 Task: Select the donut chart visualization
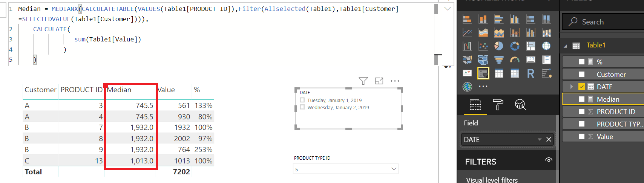click(x=515, y=46)
